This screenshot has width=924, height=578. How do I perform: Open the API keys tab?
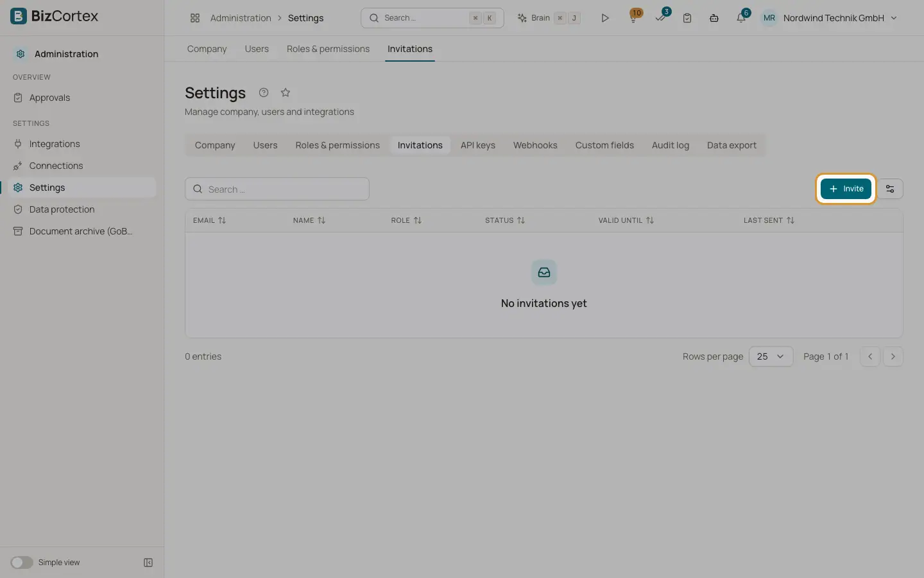(x=478, y=145)
